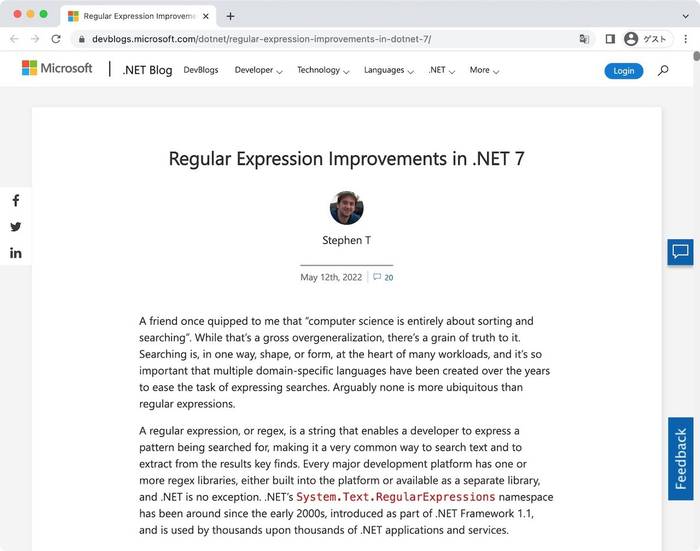Open the DevBlogs nav link
The width and height of the screenshot is (700, 551).
[201, 70]
